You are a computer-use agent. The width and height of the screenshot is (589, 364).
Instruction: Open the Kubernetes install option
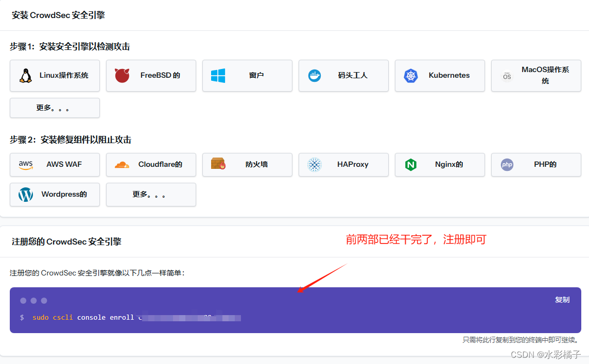pyautogui.click(x=440, y=76)
